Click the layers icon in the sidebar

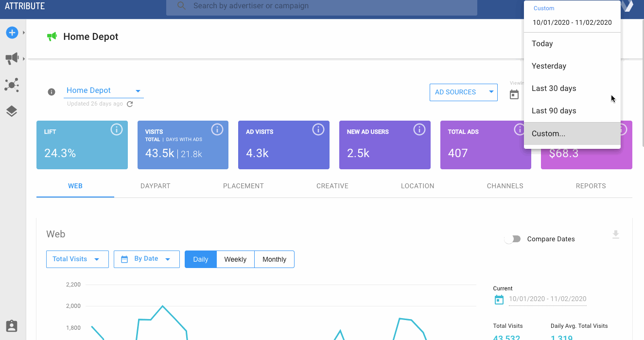click(12, 111)
